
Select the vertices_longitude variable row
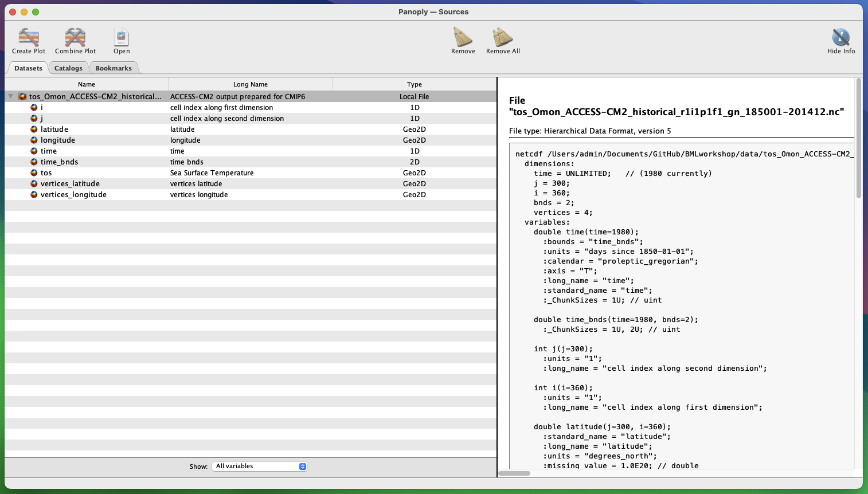tap(73, 195)
